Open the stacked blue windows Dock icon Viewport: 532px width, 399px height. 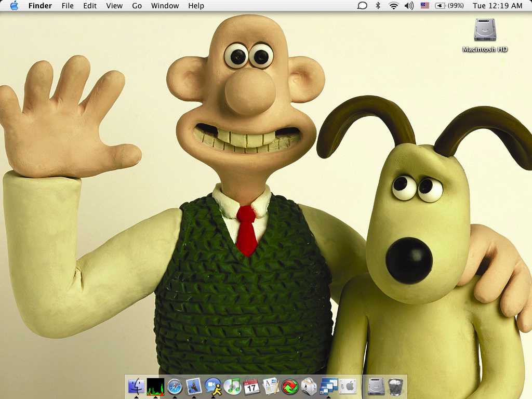(328, 387)
